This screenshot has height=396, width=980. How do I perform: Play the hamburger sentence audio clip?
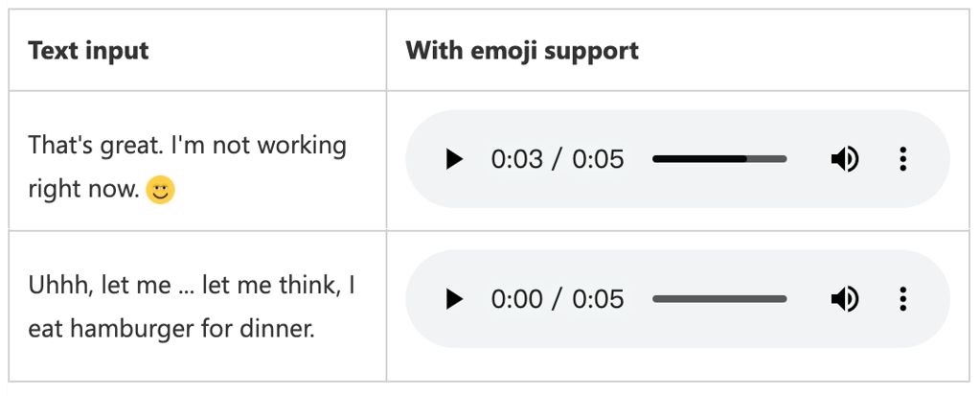454,299
